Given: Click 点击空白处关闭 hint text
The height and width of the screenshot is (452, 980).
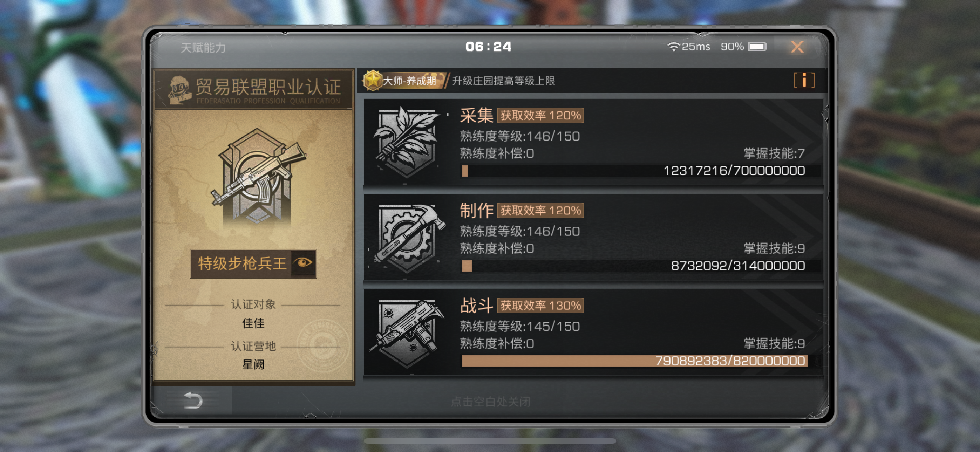Looking at the screenshot, I should point(490,402).
